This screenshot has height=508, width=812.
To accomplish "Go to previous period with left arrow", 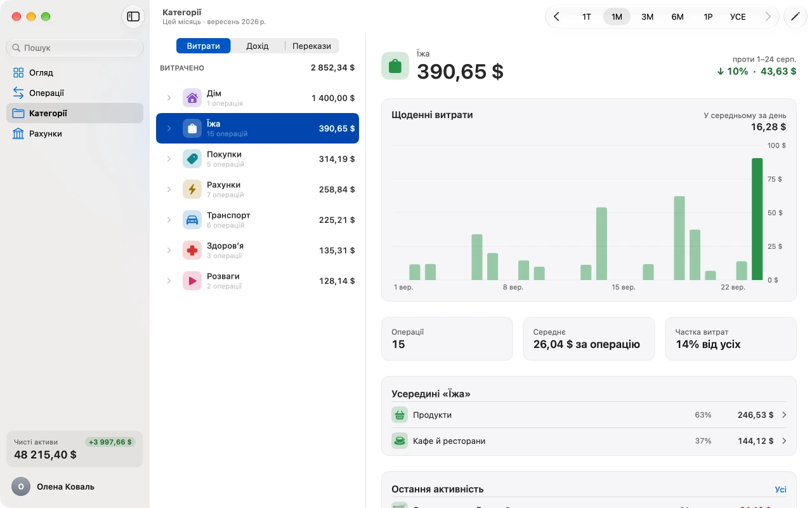I will point(556,17).
